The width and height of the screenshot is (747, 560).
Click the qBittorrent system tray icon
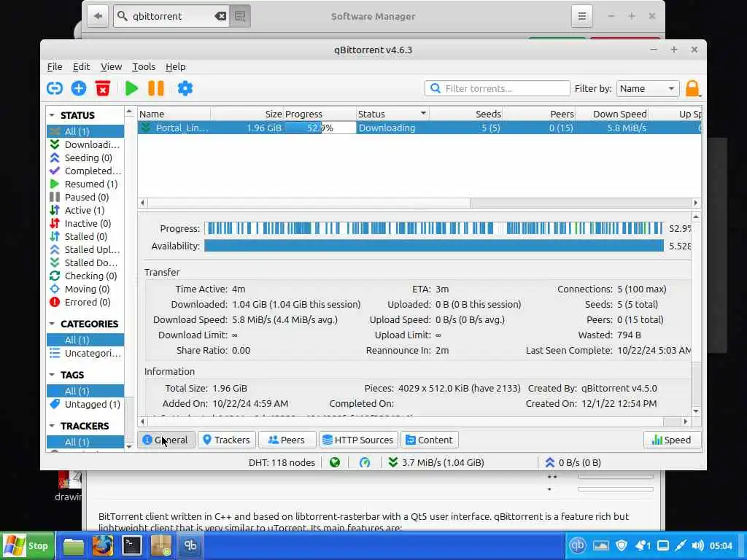coord(578,545)
